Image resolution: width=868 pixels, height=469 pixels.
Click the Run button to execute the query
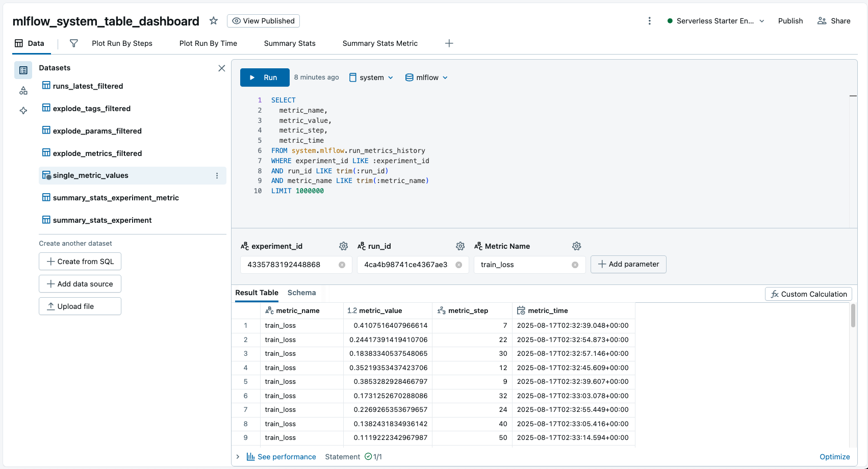click(264, 77)
